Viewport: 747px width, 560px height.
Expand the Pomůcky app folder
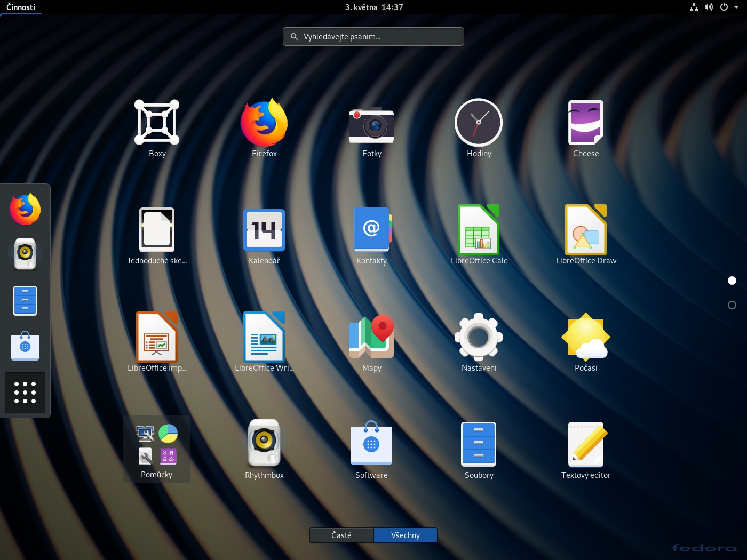point(157,448)
